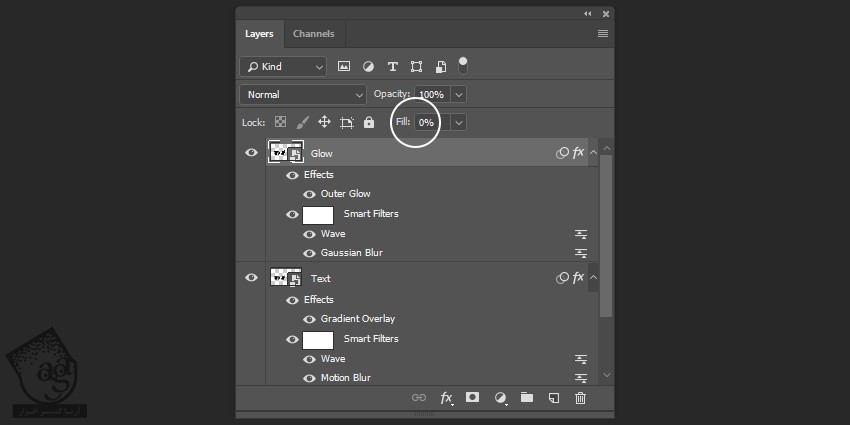Toggle visibility of Outer Glow effect
This screenshot has width=850, height=425.
[309, 194]
